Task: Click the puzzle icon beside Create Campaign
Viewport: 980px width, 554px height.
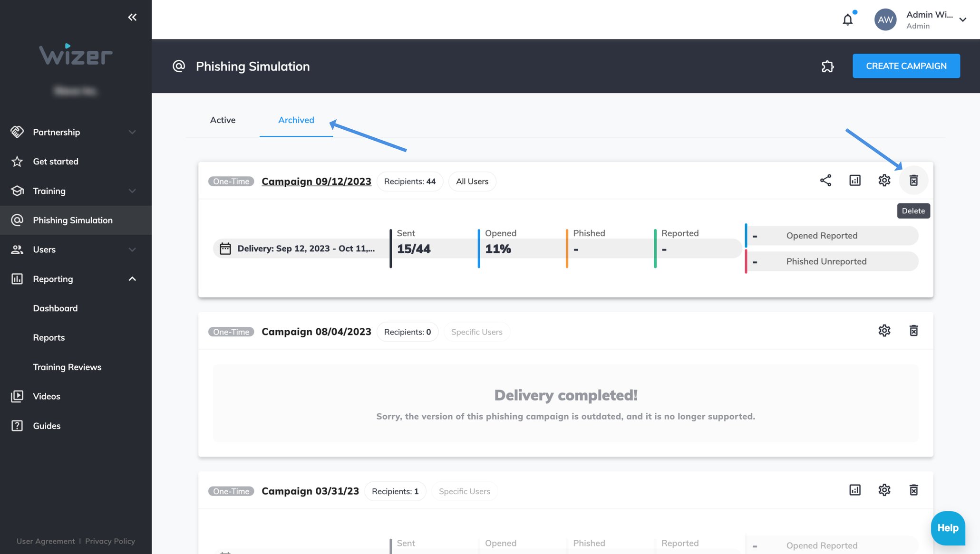Action: click(x=827, y=66)
